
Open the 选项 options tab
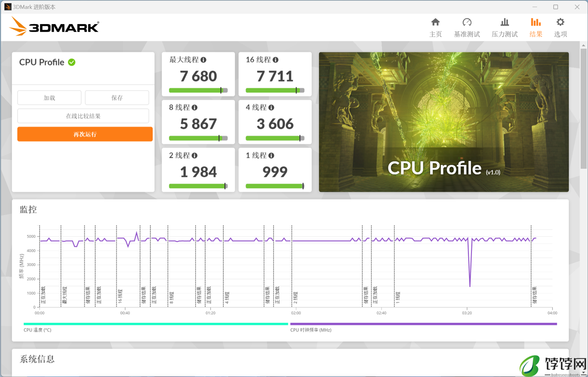560,28
